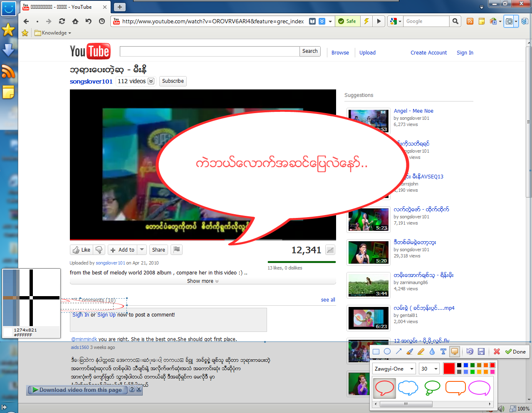The image size is (532, 413).
Task: Save screenshot with floppy disk icon
Action: [481, 351]
